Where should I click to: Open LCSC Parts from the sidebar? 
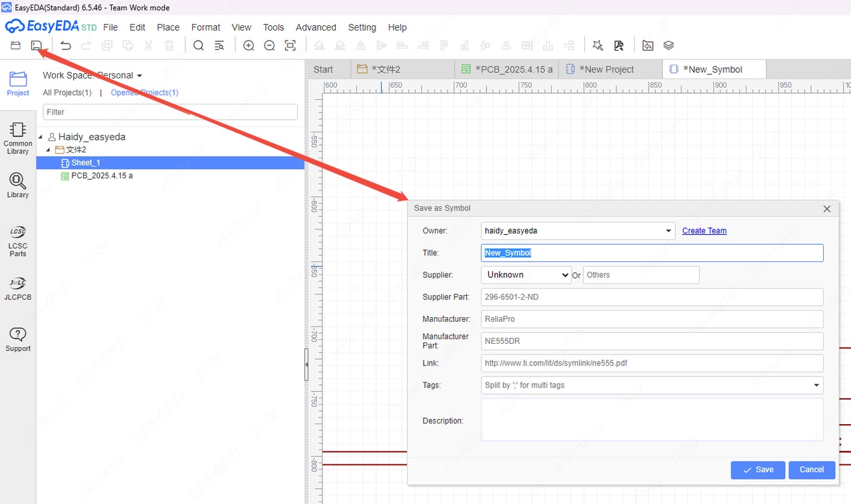click(18, 241)
